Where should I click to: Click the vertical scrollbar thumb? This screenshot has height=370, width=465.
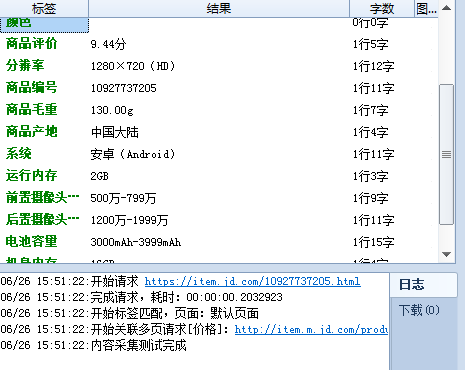[x=447, y=155]
